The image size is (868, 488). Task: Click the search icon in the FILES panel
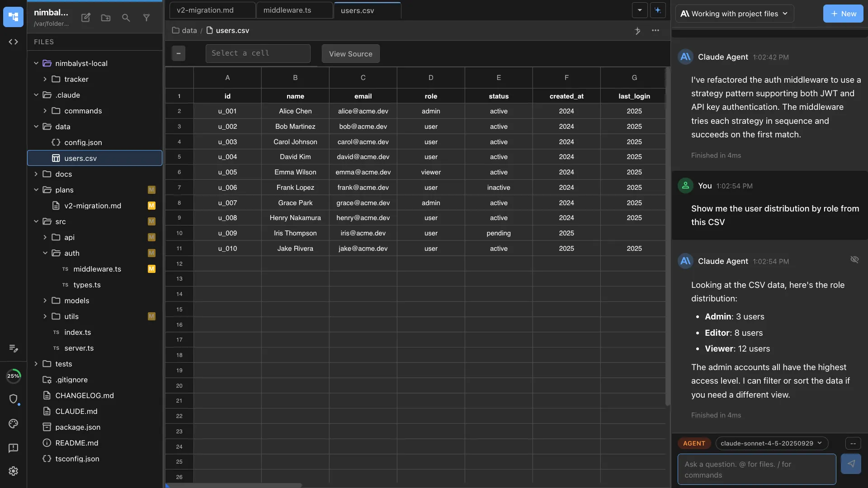pyautogui.click(x=126, y=18)
